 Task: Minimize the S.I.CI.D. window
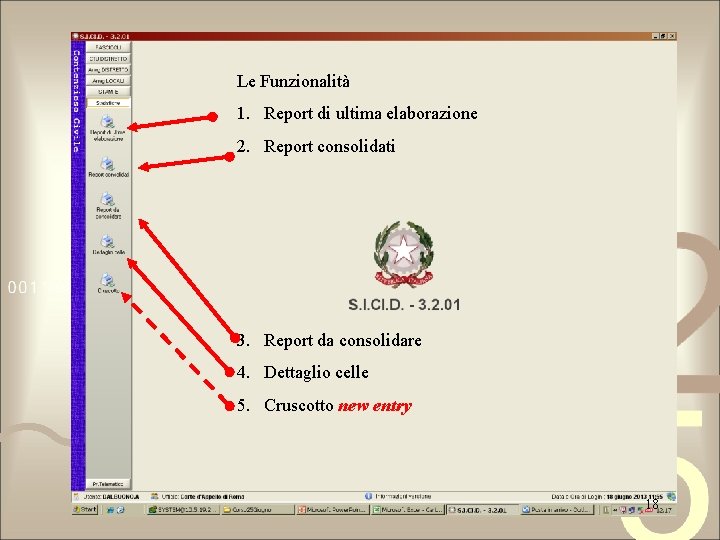(655, 36)
